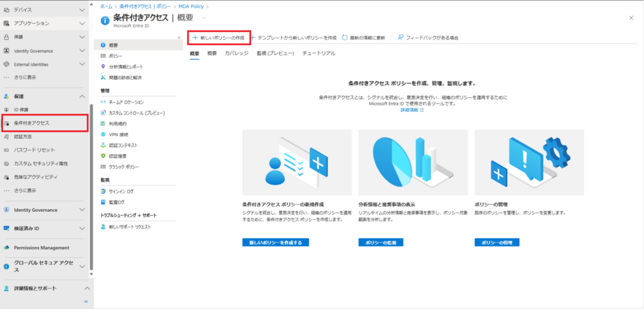Click the ポリシーの管理 button
This screenshot has height=309, width=644.
click(x=497, y=243)
